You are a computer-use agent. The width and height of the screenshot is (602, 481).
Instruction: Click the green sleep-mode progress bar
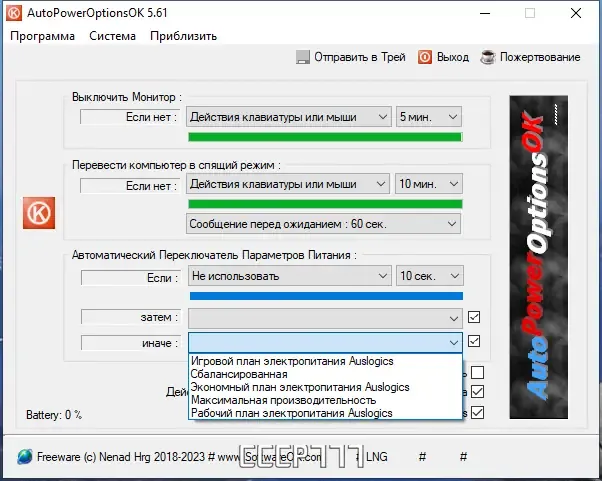coord(325,204)
